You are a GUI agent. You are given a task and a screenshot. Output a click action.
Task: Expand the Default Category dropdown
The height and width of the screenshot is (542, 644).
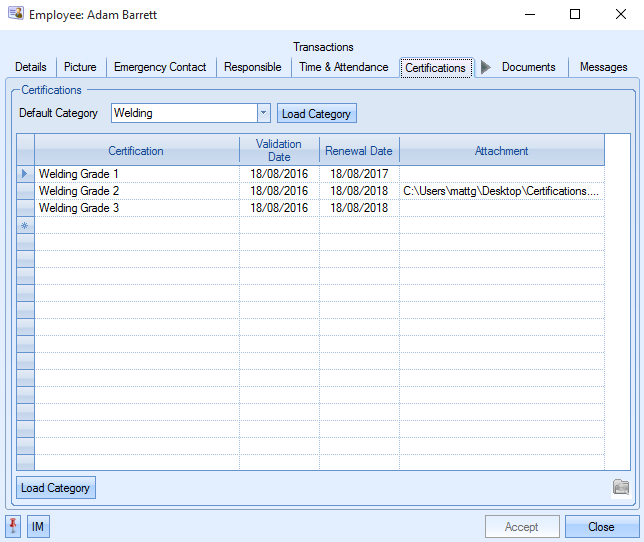(264, 113)
